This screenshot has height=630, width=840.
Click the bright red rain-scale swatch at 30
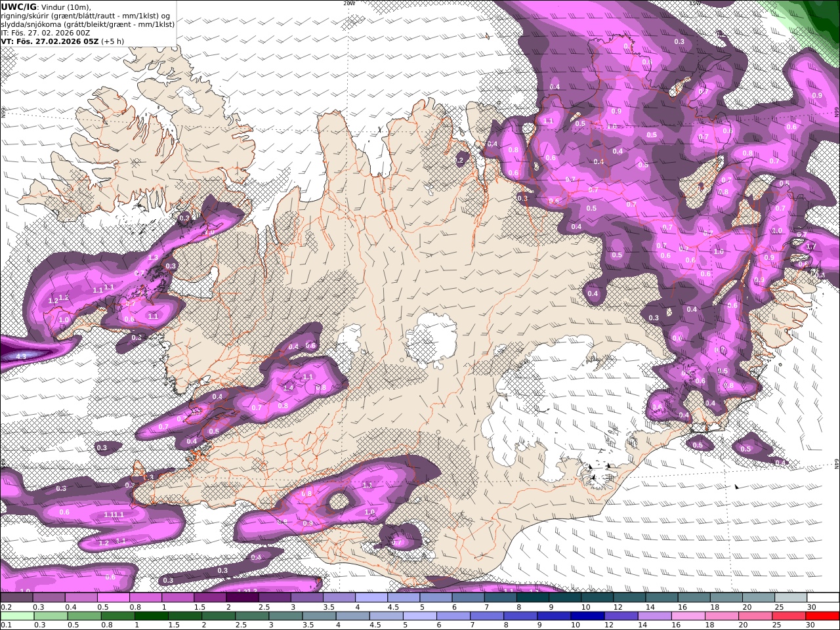[822, 616]
